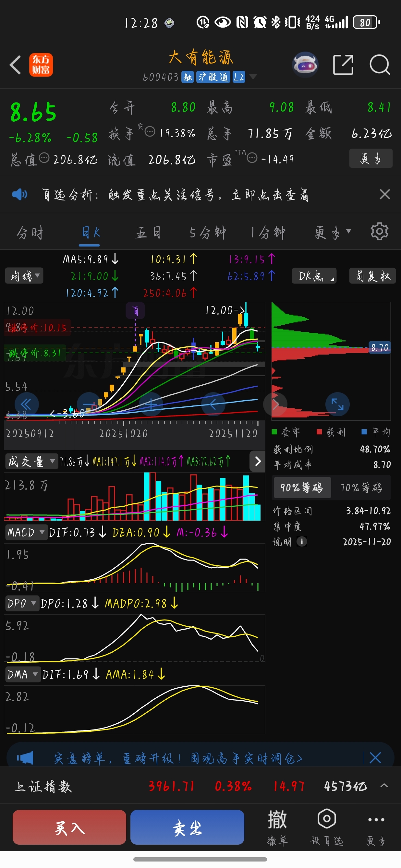Open the robot assistant avatar icon
The height and width of the screenshot is (868, 401).
click(305, 65)
